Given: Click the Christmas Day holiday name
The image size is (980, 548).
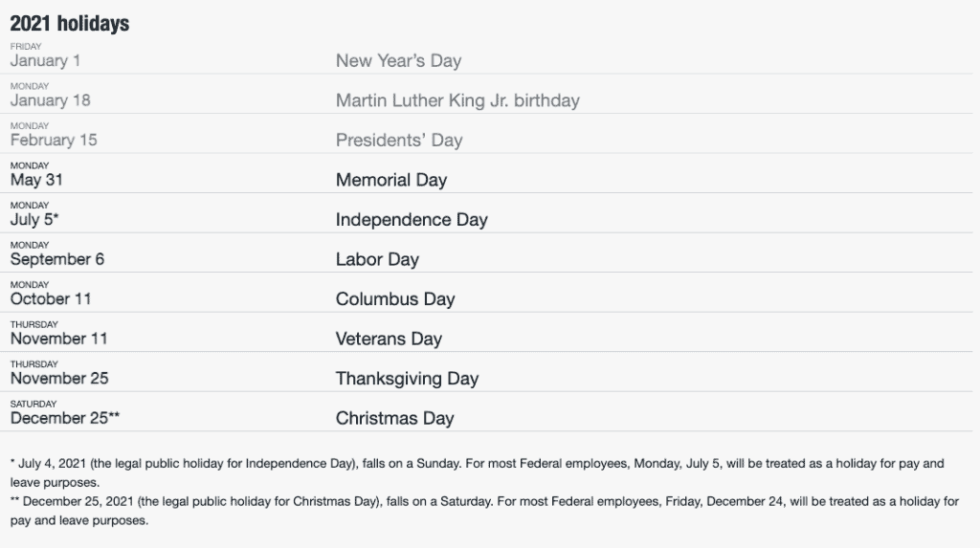Looking at the screenshot, I should 394,418.
